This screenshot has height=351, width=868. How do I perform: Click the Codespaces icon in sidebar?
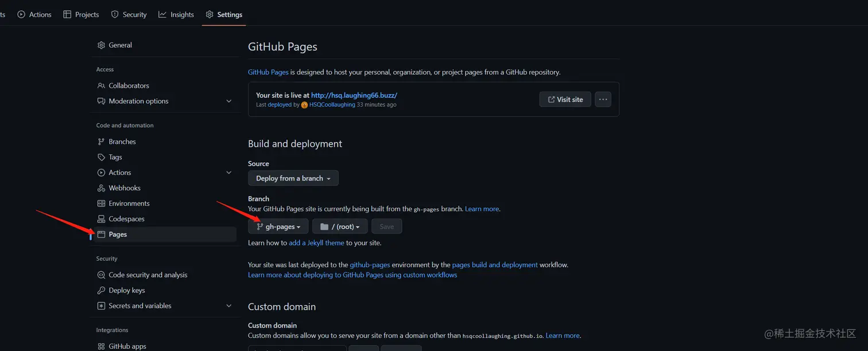101,219
